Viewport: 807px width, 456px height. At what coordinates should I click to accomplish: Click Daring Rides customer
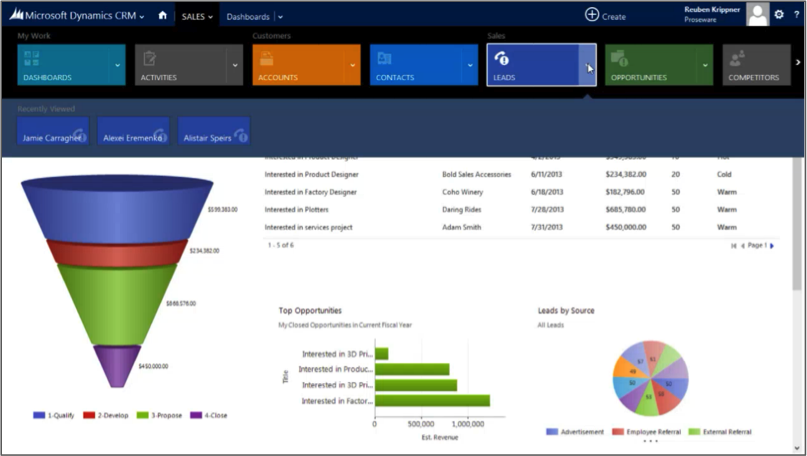pos(462,209)
